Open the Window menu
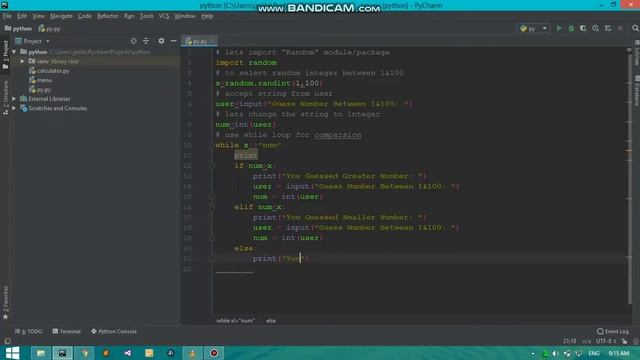Image resolution: width=640 pixels, height=360 pixels. [184, 16]
